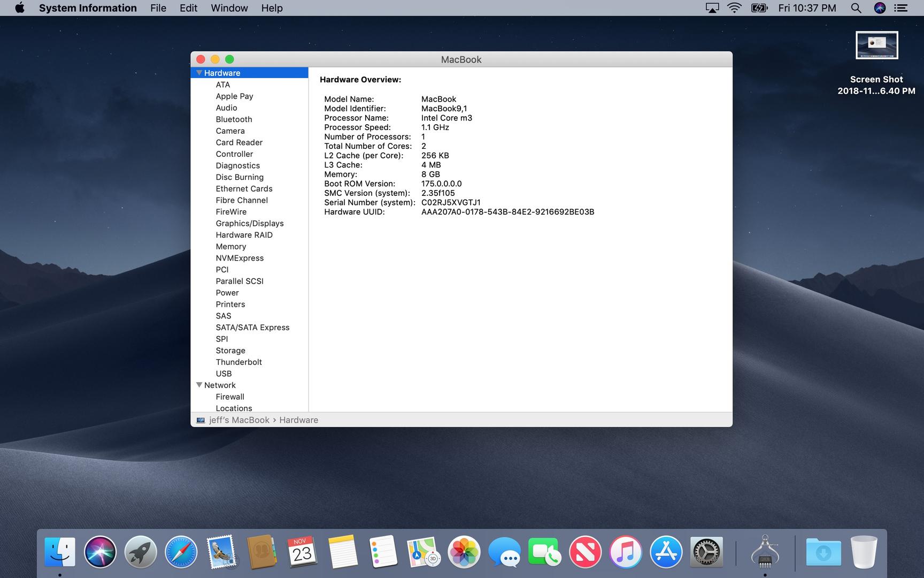The width and height of the screenshot is (924, 578).
Task: Open Messages icon in Dock
Action: 504,552
